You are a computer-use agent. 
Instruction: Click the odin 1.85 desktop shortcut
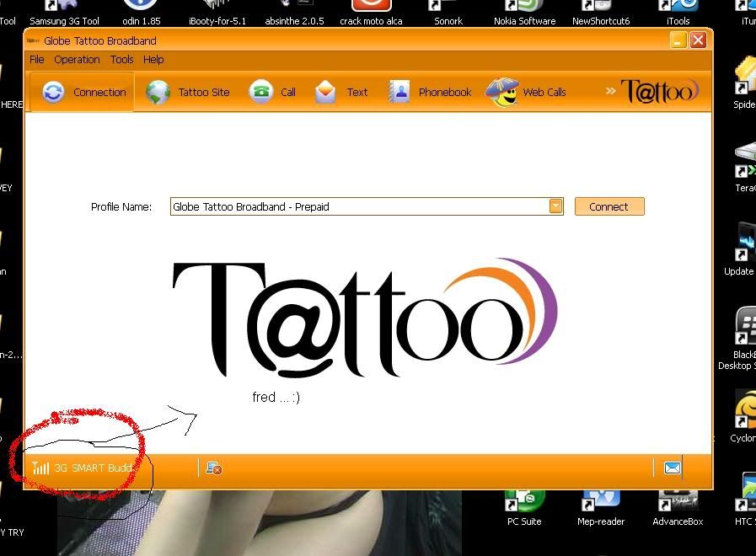click(x=142, y=13)
